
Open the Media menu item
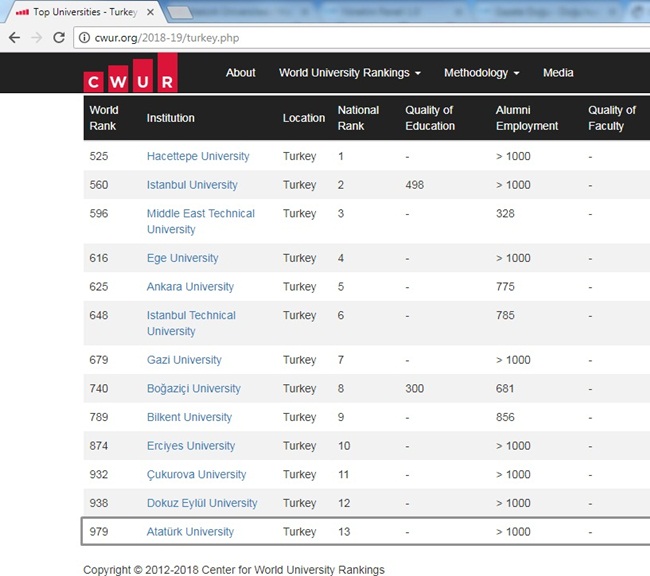pos(558,73)
